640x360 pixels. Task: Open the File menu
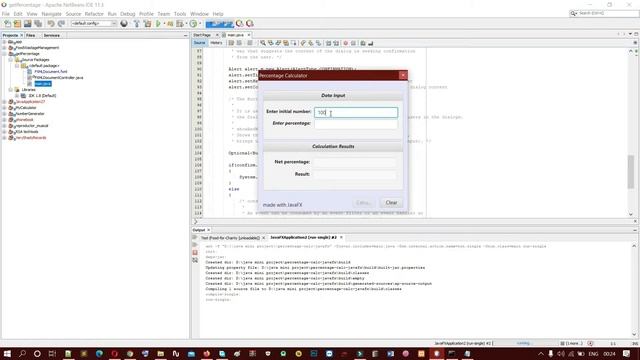(6, 14)
